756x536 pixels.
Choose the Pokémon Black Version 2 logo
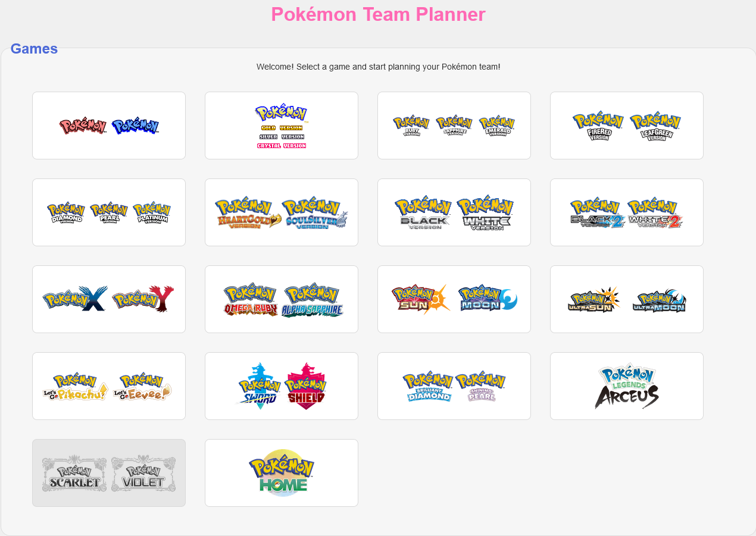point(597,213)
